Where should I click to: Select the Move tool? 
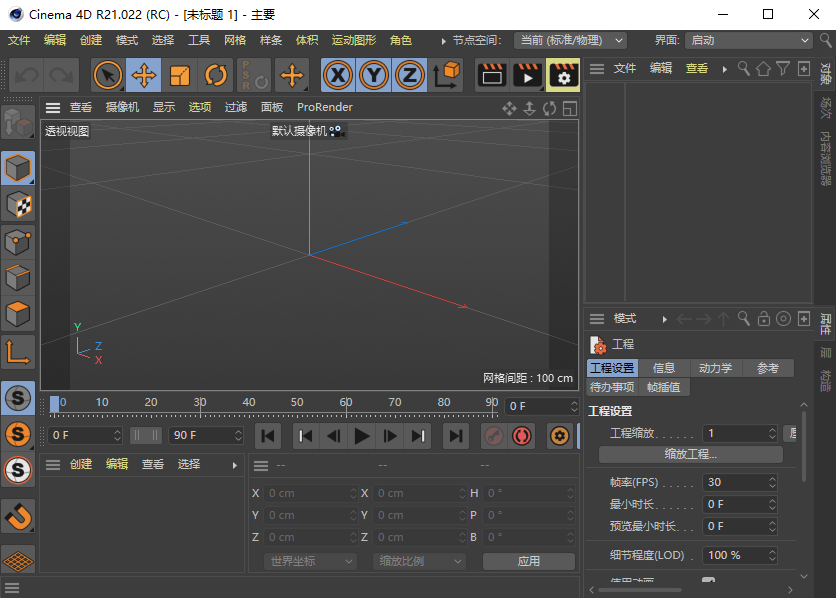[144, 74]
